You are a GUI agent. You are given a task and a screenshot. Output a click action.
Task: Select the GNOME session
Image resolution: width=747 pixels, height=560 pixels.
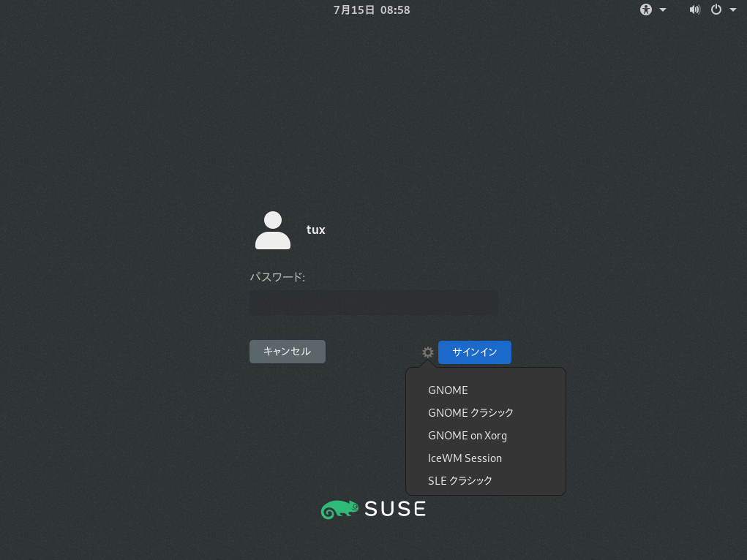tap(486, 390)
